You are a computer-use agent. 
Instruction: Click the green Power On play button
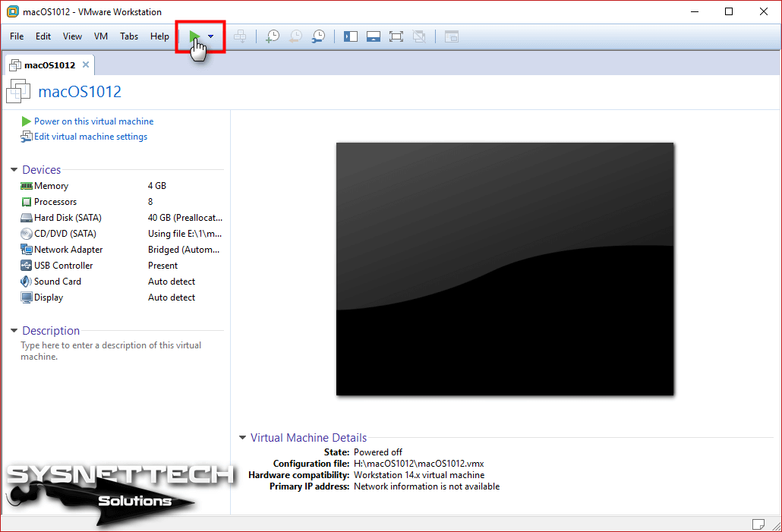coord(194,36)
